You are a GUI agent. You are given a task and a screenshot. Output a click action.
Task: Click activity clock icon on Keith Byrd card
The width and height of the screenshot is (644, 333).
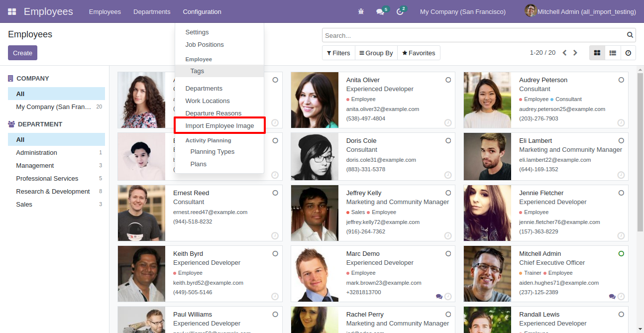tap(275, 296)
